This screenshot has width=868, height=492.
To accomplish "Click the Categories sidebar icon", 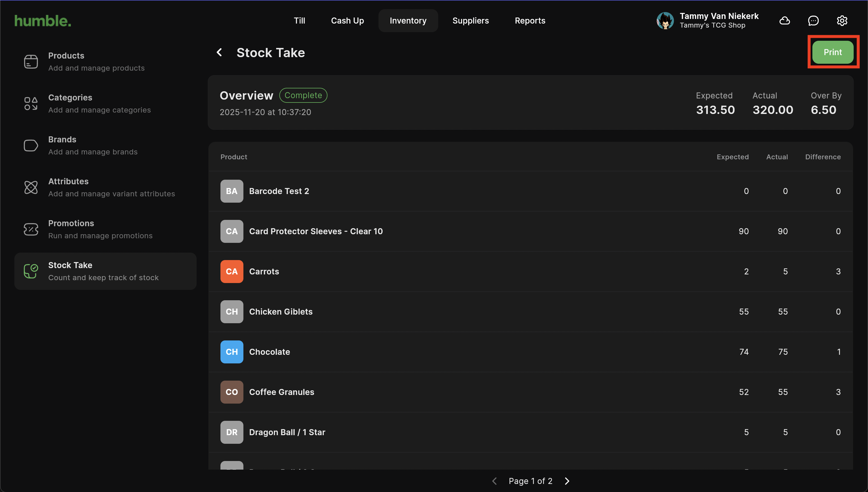I will pyautogui.click(x=31, y=103).
